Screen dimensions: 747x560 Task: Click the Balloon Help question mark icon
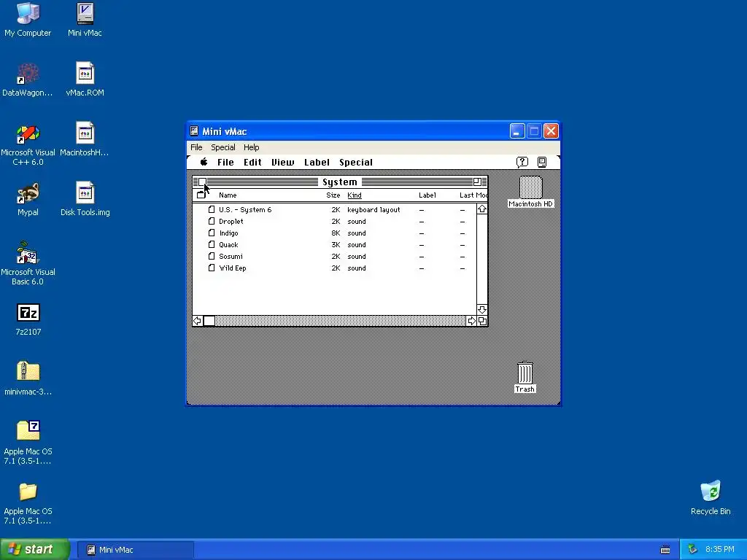[522, 163]
